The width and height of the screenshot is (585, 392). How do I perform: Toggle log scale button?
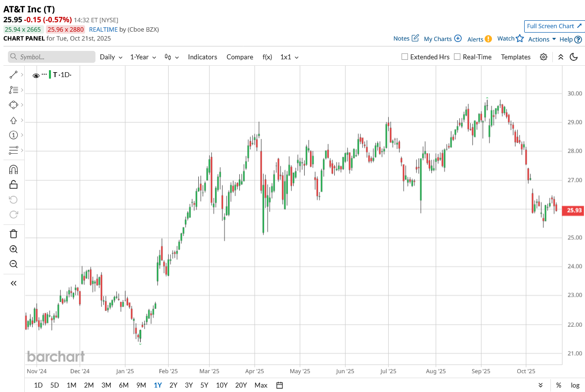[x=575, y=385]
